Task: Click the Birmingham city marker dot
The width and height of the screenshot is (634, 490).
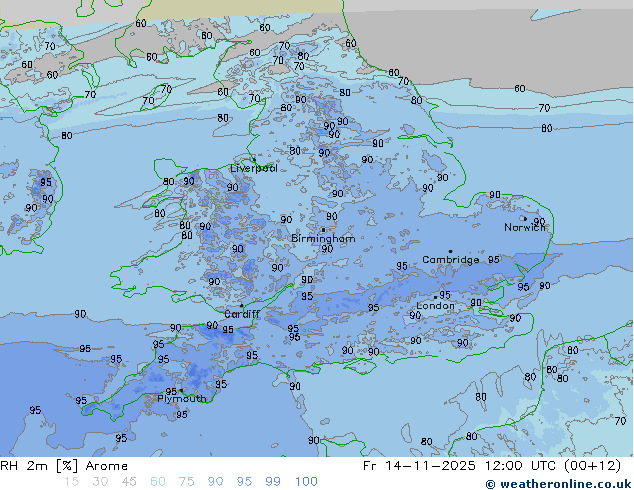Action: tap(322, 229)
